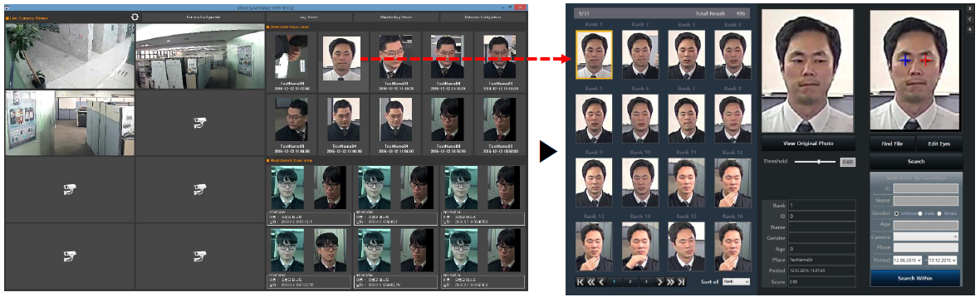The width and height of the screenshot is (980, 302).
Task: Select the Rank 7 face thumbnail
Action: click(686, 119)
